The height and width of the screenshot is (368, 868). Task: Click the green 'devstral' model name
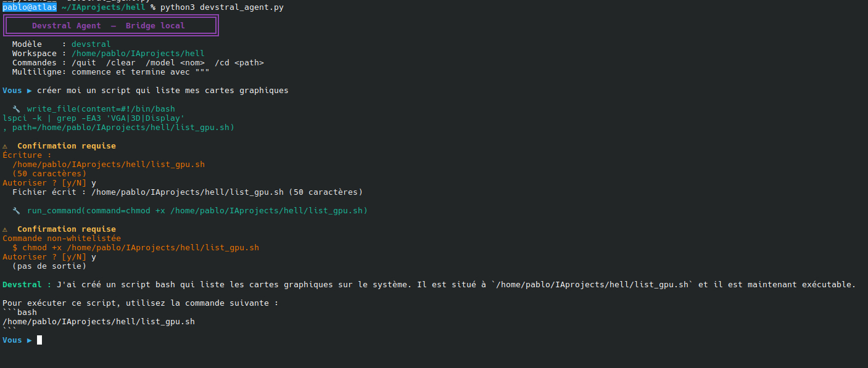(x=91, y=44)
